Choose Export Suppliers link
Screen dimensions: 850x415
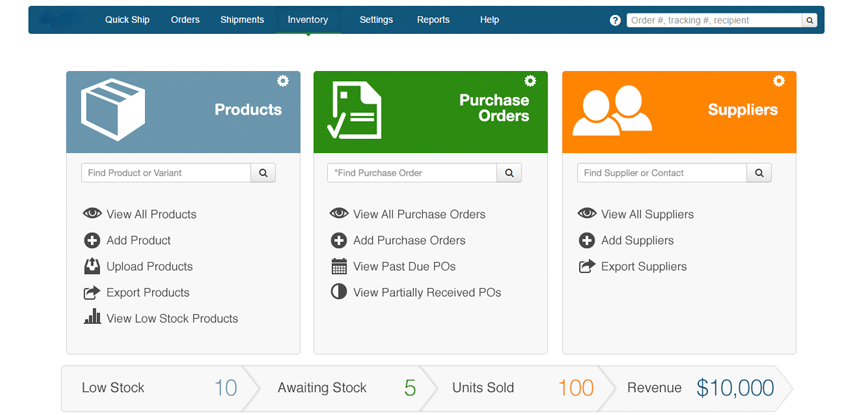(x=643, y=266)
